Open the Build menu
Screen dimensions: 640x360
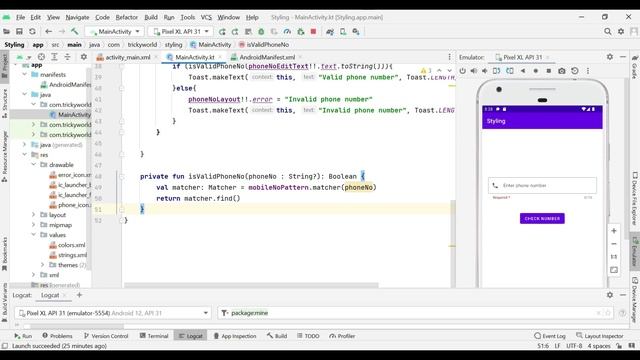151,17
